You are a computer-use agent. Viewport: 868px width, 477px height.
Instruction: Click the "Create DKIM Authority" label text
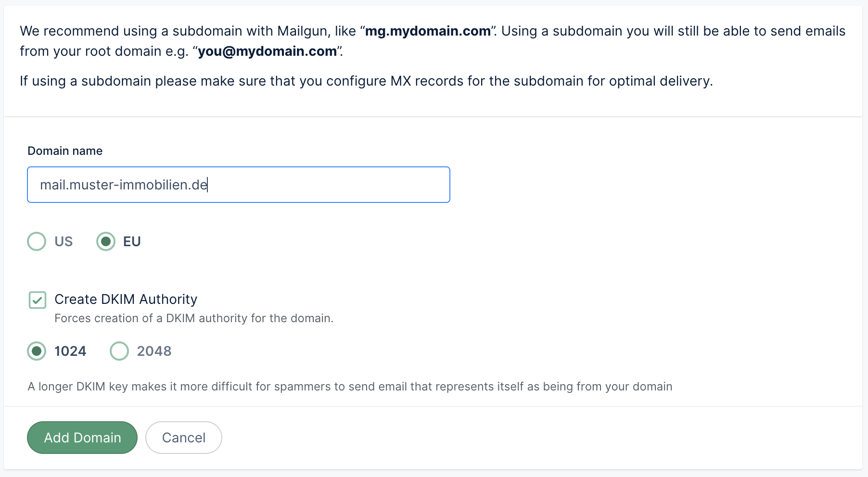(126, 299)
